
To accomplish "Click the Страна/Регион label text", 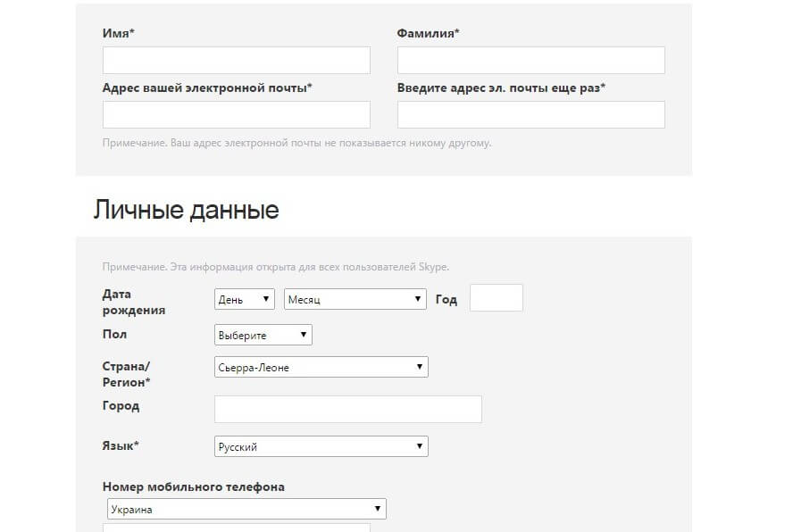I will 127,374.
